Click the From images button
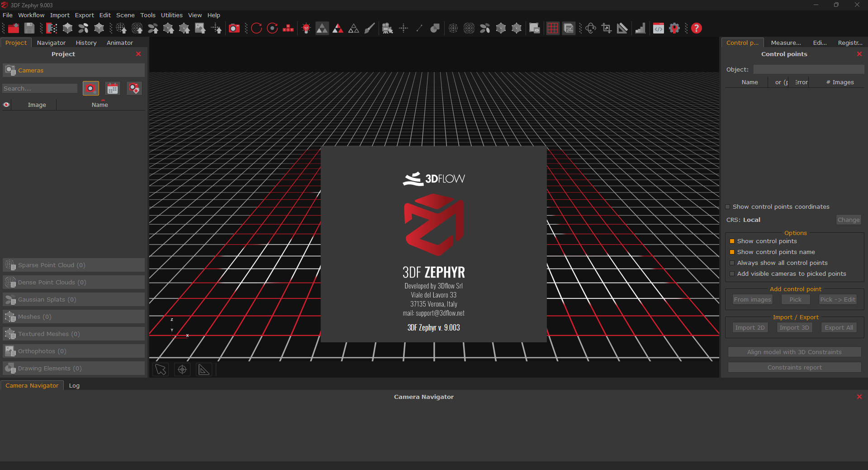 (752, 300)
